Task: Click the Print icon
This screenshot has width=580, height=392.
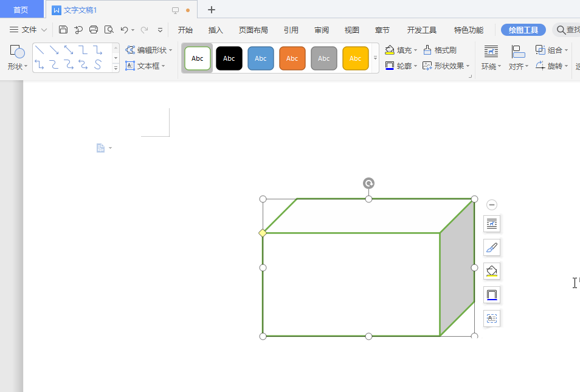Action: [94, 30]
